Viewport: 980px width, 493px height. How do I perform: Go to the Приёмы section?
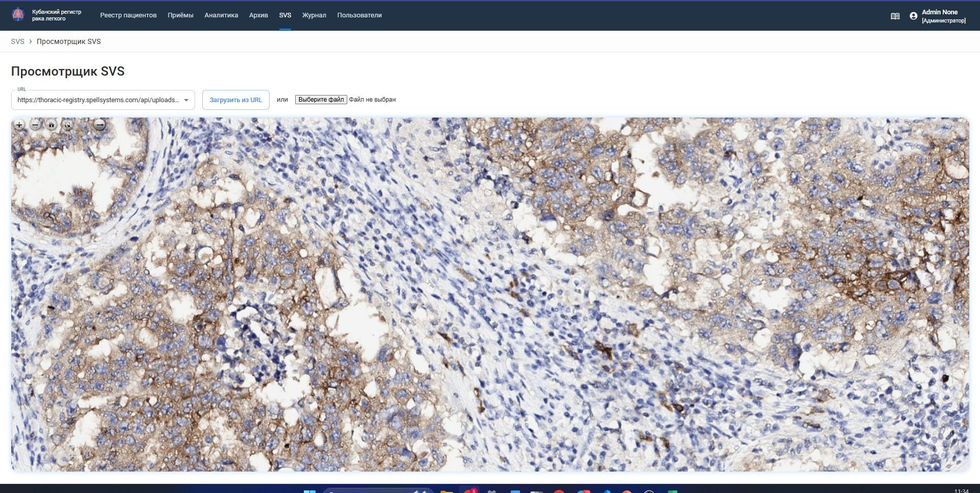point(180,15)
